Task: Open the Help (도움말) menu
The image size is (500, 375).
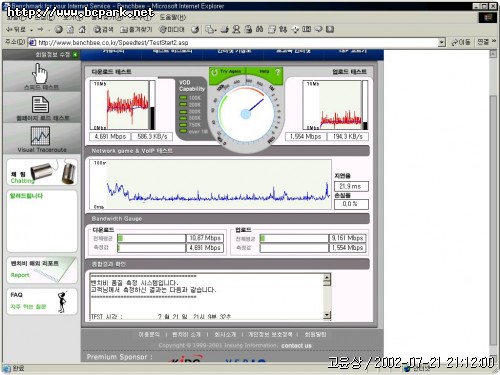Action: 173,17
